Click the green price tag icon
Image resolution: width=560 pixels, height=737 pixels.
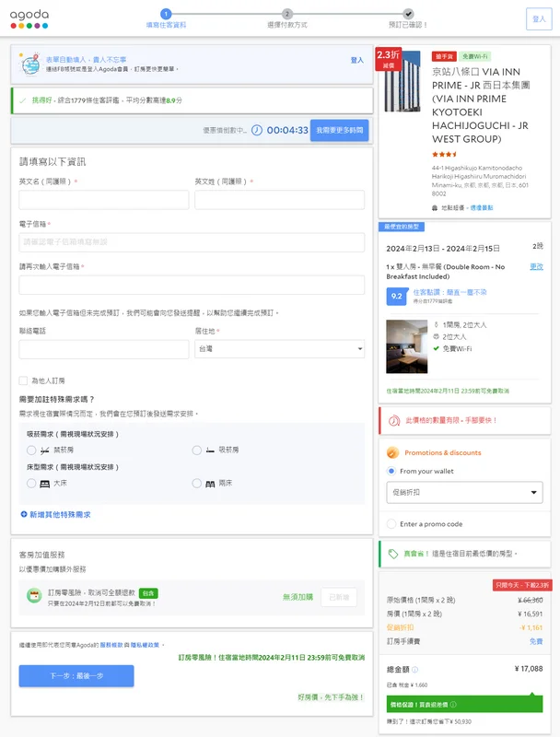point(393,555)
